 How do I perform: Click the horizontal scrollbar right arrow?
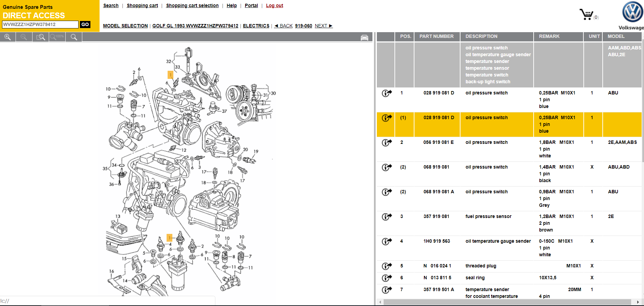click(638, 302)
